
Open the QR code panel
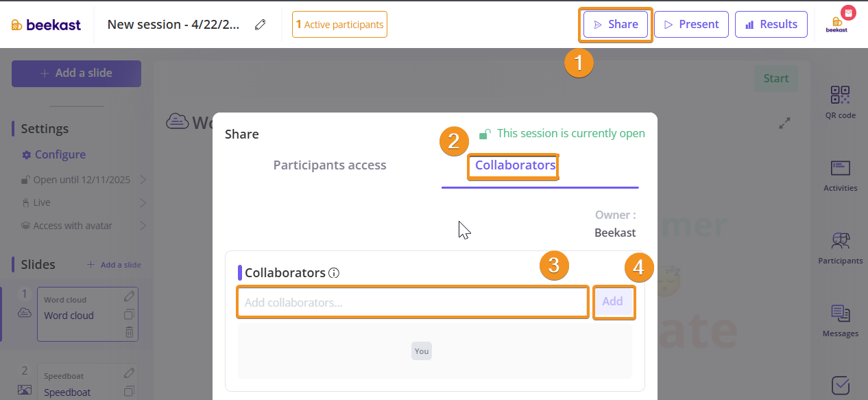840,102
